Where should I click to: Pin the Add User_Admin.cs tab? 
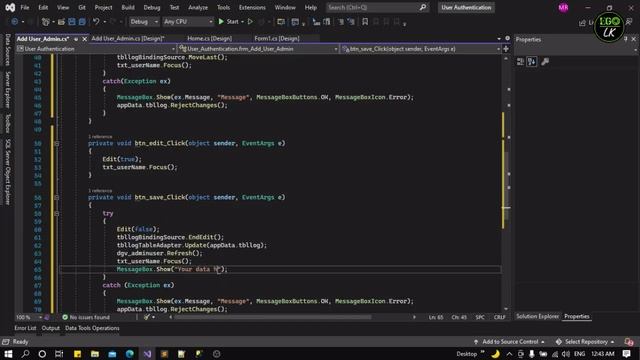pos(76,39)
